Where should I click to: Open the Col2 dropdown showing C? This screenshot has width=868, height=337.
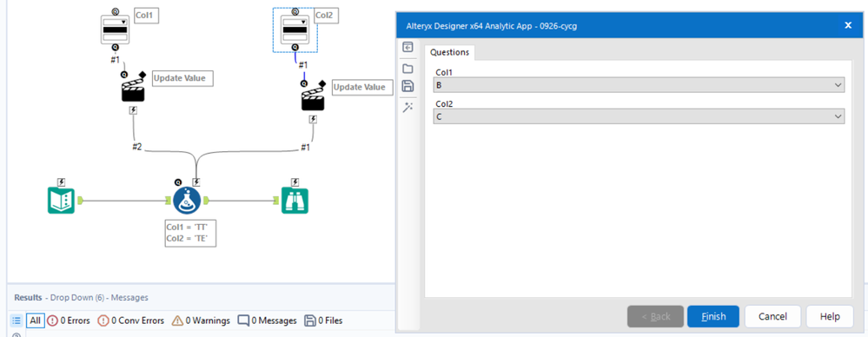639,116
